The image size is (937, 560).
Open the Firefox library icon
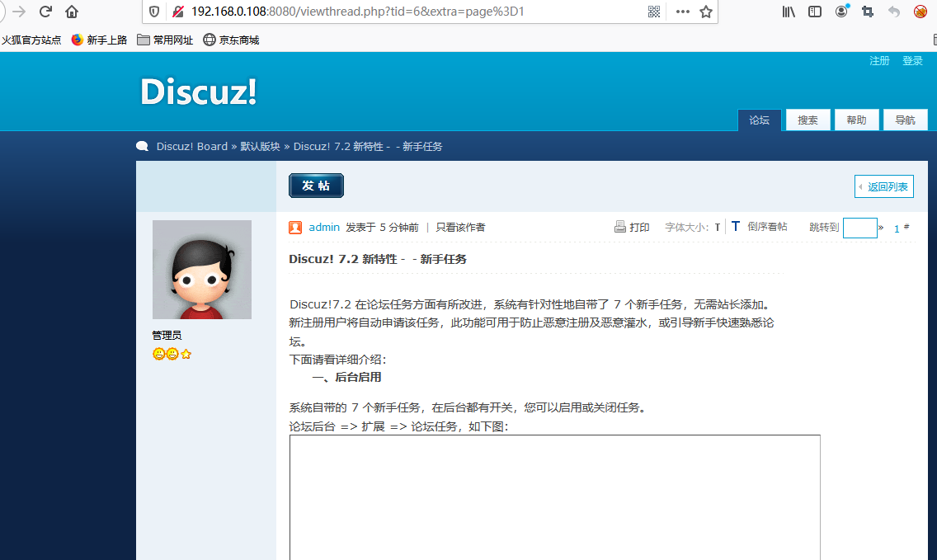[x=789, y=12]
